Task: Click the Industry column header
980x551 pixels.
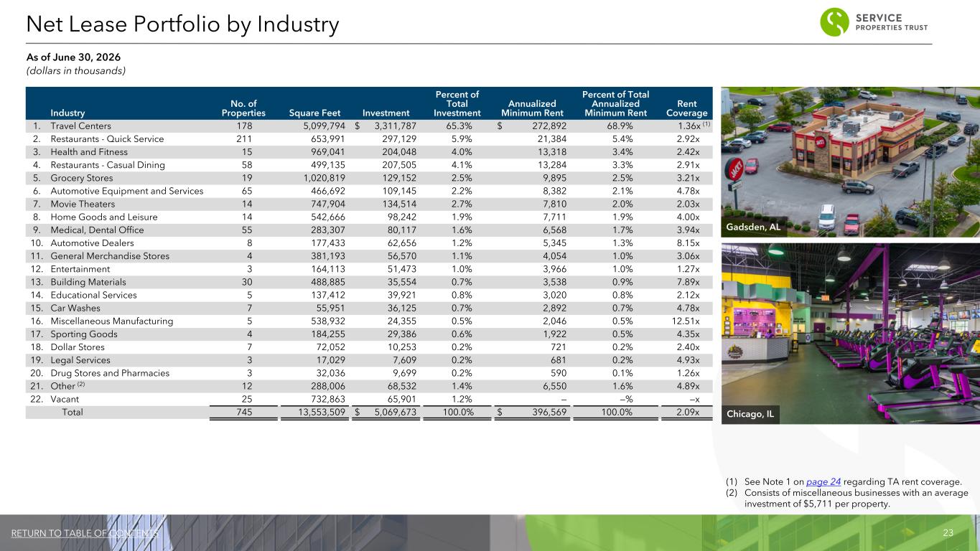Action: coord(67,113)
